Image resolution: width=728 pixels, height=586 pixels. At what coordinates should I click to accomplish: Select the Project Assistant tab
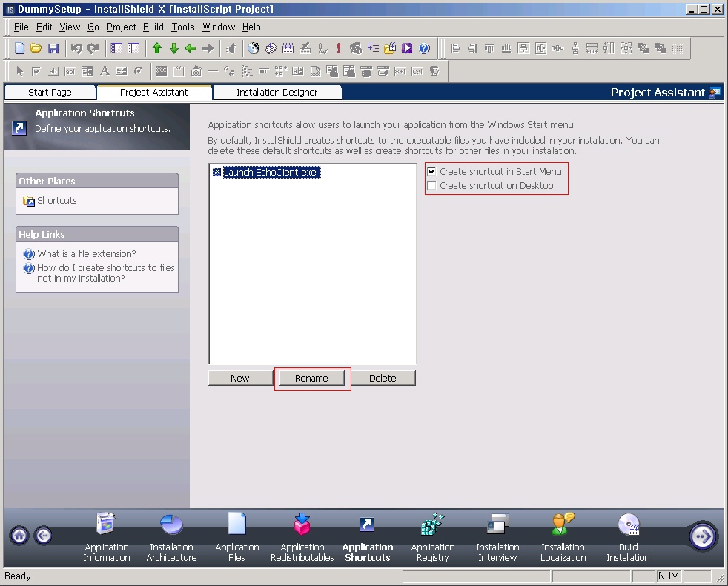tap(153, 93)
